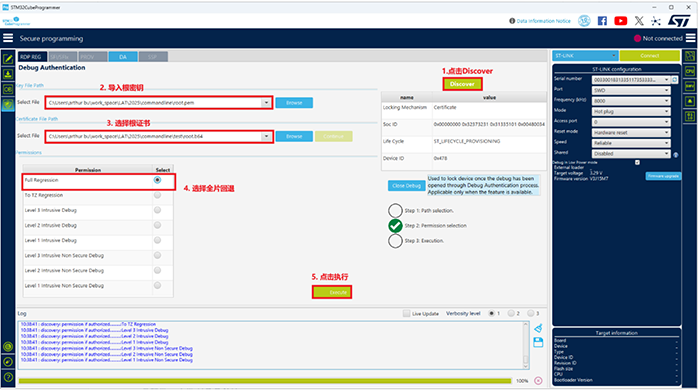The width and height of the screenshot is (700, 391).
Task: Click Browse for the key file
Action: click(x=294, y=103)
